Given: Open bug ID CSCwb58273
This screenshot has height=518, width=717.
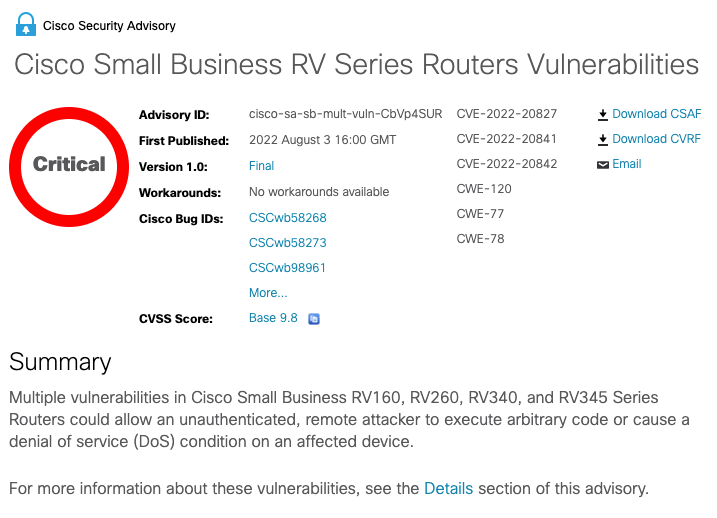Looking at the screenshot, I should [287, 242].
